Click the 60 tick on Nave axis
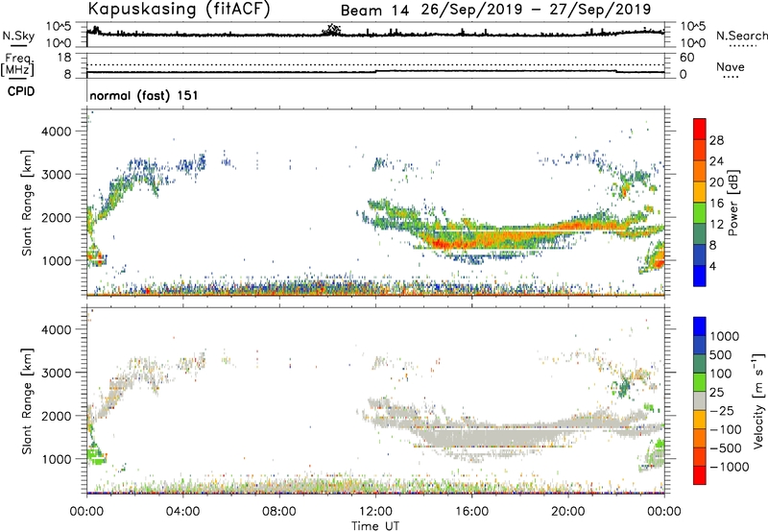Image resolution: width=768 pixels, height=532 pixels. tap(686, 58)
